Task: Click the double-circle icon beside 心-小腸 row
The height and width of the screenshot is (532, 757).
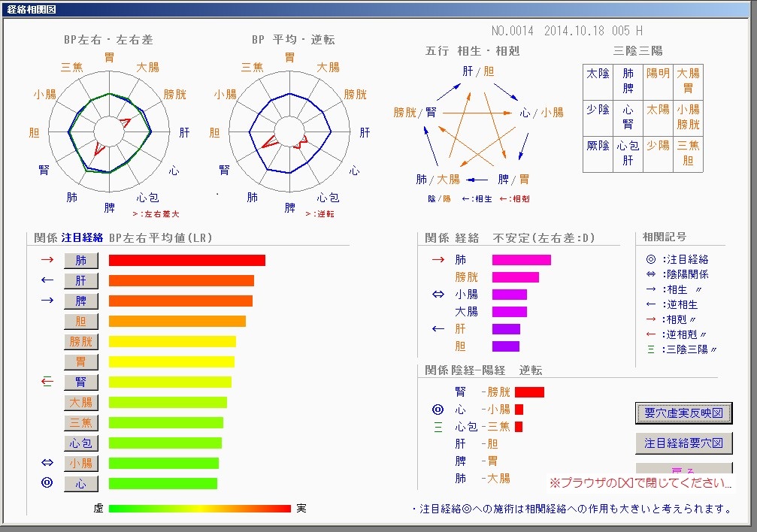Action: 438,410
